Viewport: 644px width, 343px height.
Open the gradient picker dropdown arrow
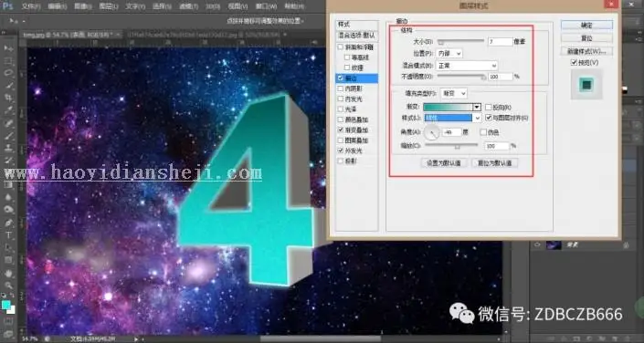click(x=477, y=107)
